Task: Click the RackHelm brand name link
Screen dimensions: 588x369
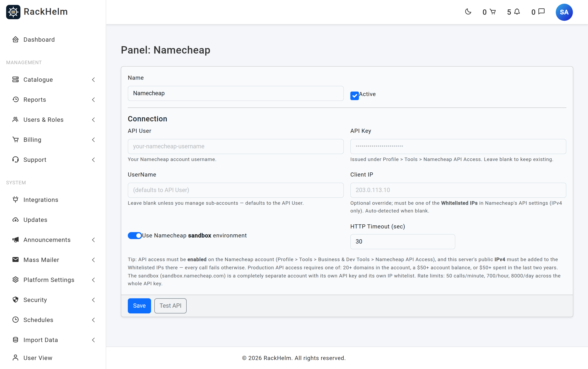Action: pyautogui.click(x=46, y=11)
